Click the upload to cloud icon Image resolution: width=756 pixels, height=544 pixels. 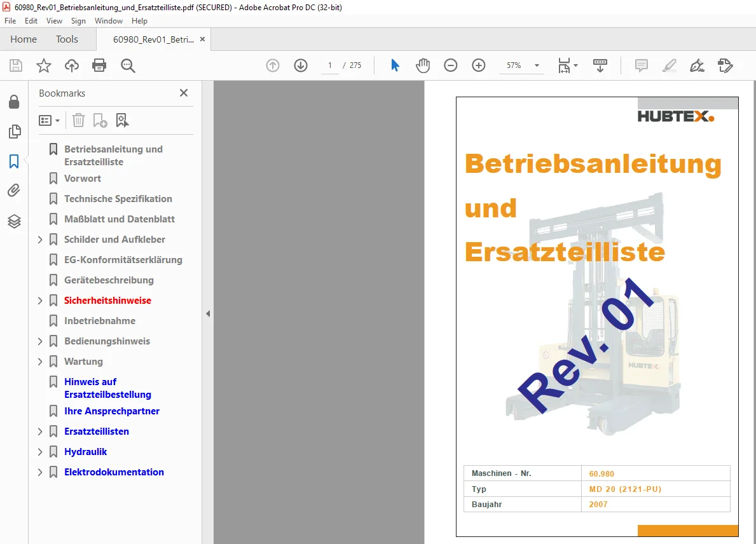pyautogui.click(x=72, y=65)
